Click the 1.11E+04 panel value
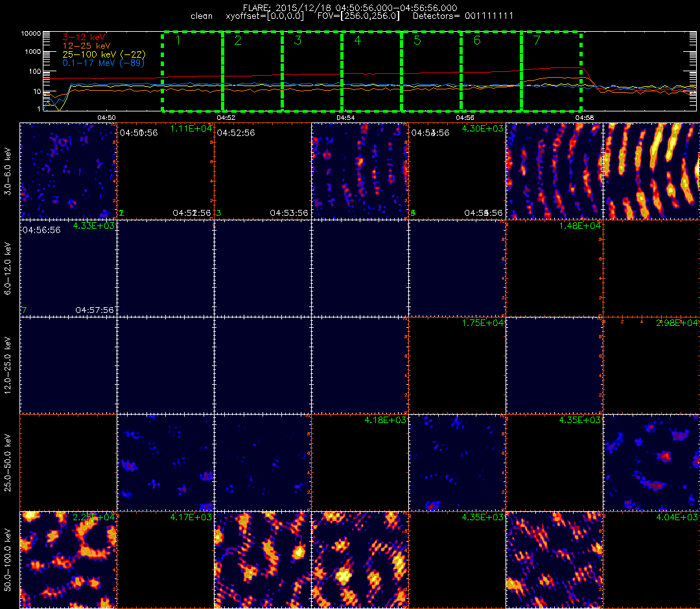The height and width of the screenshot is (609, 700). click(191, 128)
